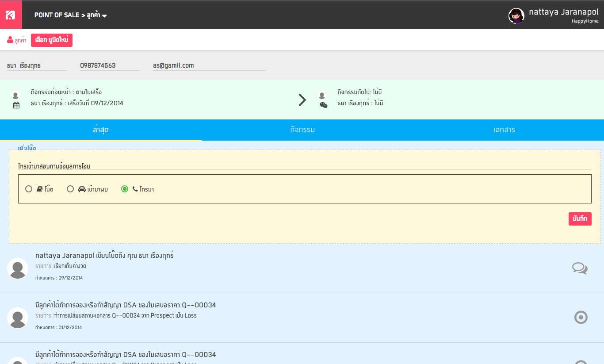Click previous activity person icon
604x364 pixels.
15,95
